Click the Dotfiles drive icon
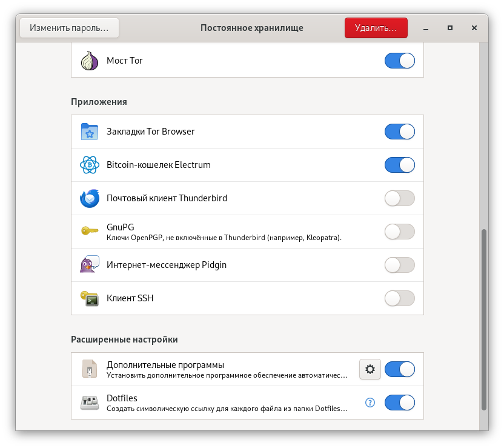The image size is (504, 448). point(90,403)
